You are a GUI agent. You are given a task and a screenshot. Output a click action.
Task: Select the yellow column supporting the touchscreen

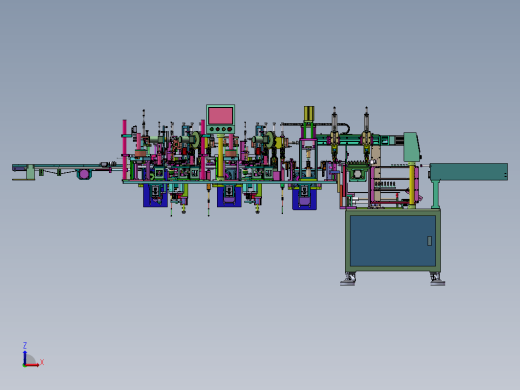point(220,157)
